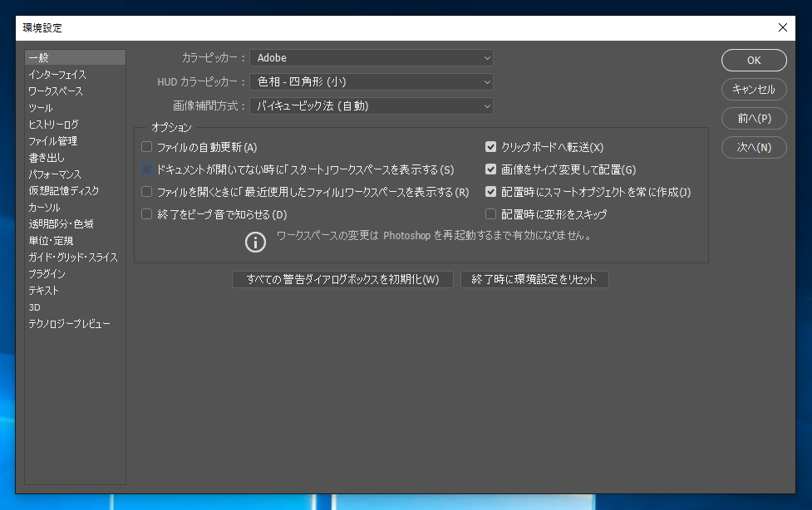Select 一般 in the preferences list
This screenshot has height=510, width=812.
click(75, 57)
